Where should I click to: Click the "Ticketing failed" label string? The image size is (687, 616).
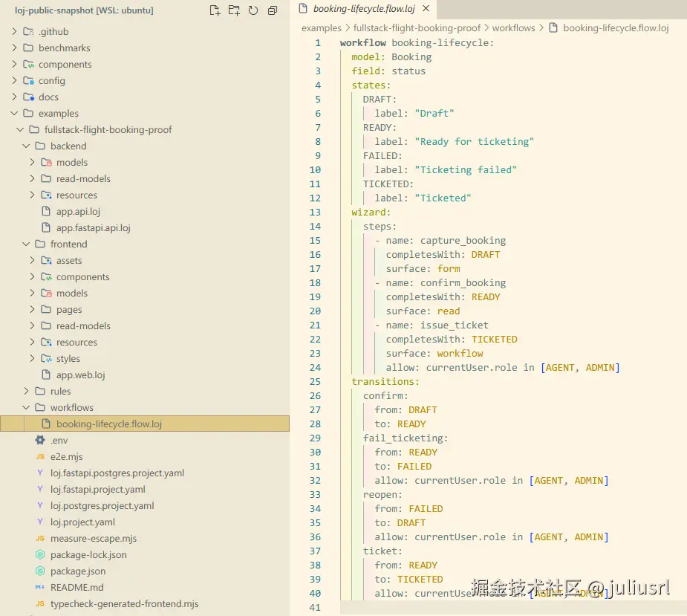[x=466, y=169]
